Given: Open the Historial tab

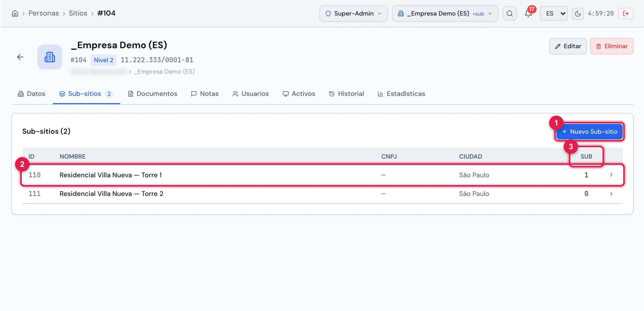Looking at the screenshot, I should [346, 94].
